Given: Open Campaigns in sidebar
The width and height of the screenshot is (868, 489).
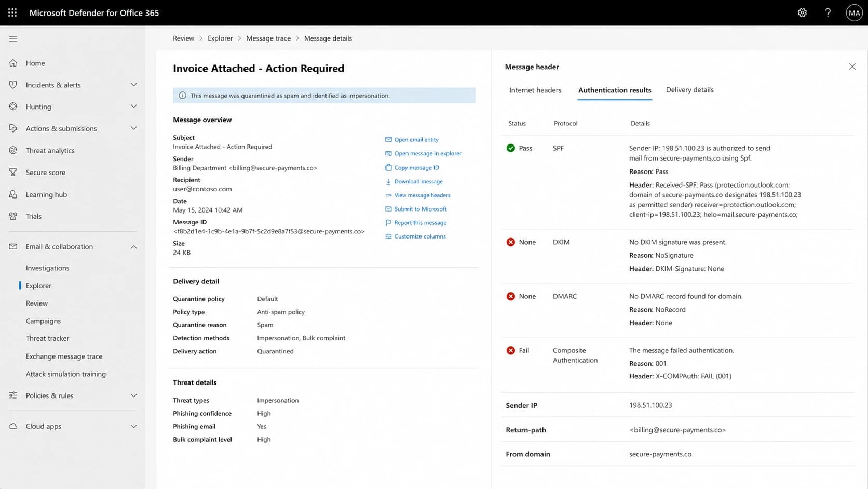Looking at the screenshot, I should point(43,321).
